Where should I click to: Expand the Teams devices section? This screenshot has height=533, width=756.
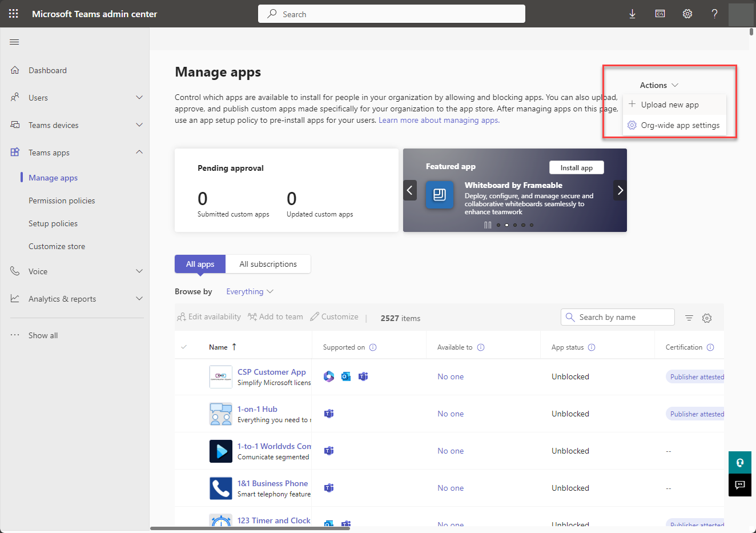click(x=139, y=125)
